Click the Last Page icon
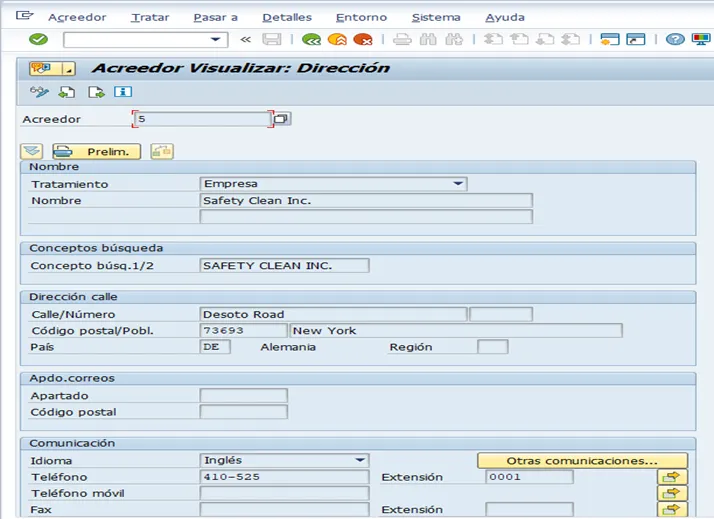This screenshot has width=714, height=519. [571, 40]
